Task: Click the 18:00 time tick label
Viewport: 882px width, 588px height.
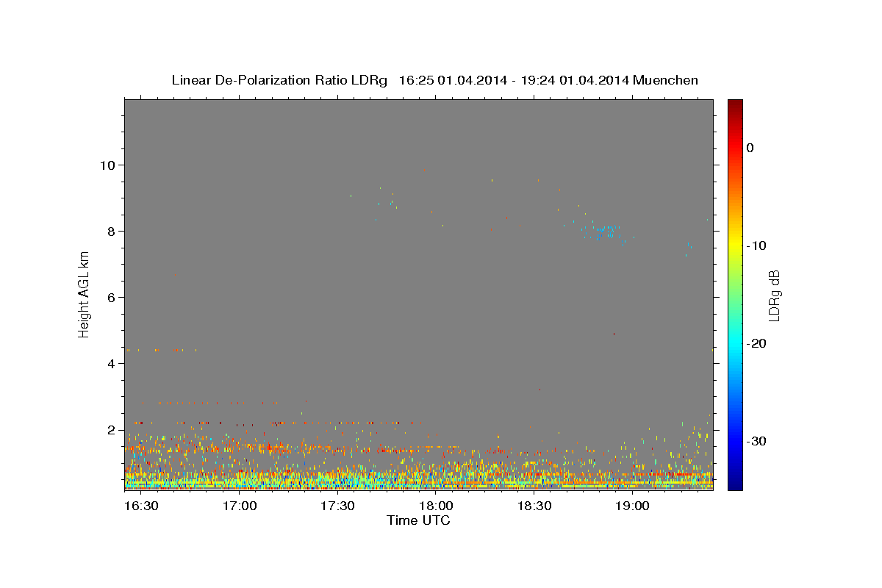Action: [x=436, y=506]
